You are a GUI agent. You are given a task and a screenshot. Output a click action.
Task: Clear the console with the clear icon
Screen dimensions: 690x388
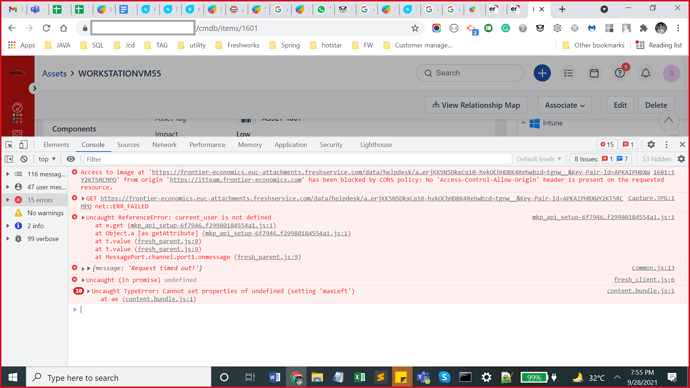pyautogui.click(x=24, y=159)
